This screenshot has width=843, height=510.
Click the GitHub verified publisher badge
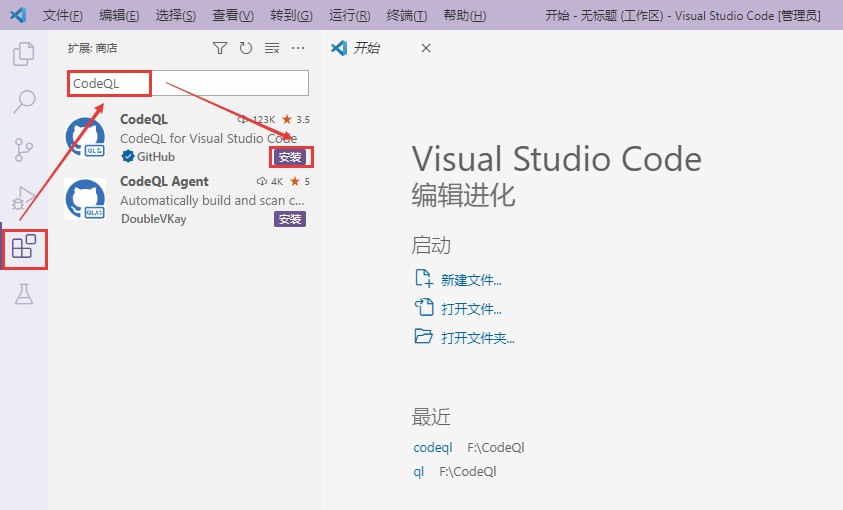pyautogui.click(x=128, y=156)
